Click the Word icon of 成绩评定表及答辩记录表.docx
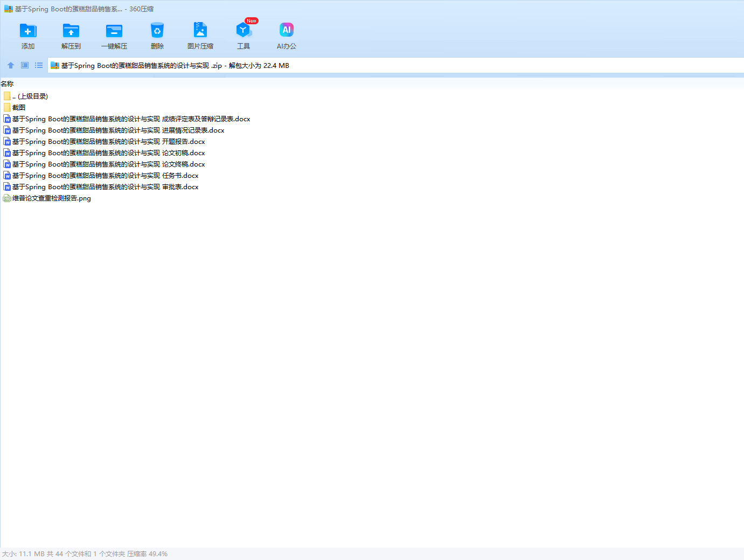This screenshot has width=744, height=560. [x=7, y=119]
